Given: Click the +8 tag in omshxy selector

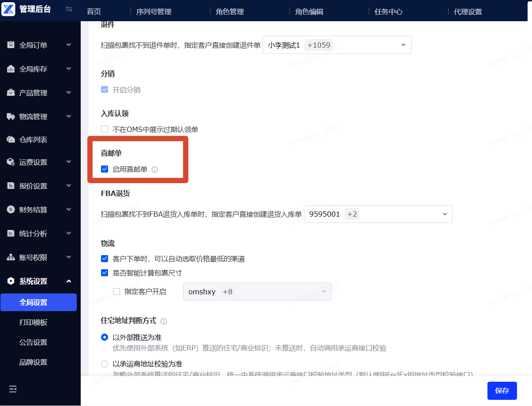Looking at the screenshot, I should click(228, 292).
